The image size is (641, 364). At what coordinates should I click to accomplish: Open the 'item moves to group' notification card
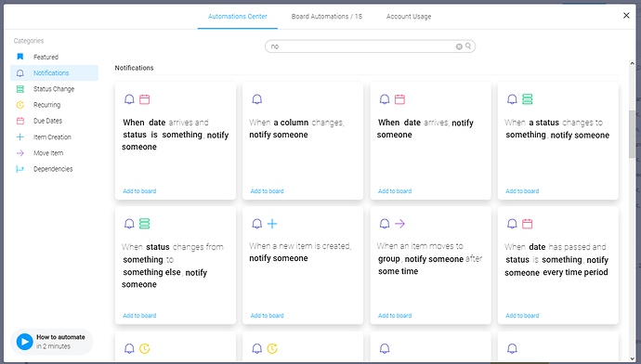430,266
